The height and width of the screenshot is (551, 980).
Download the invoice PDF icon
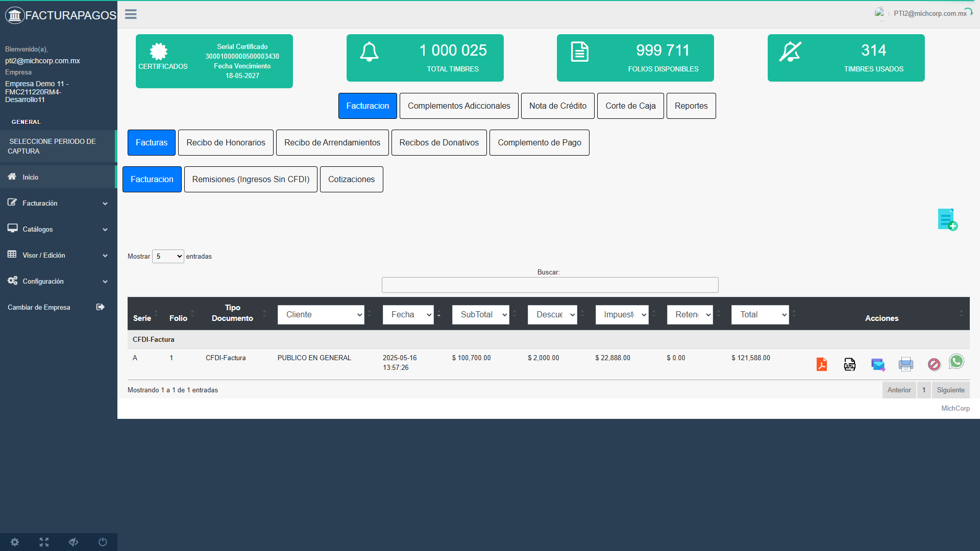[x=822, y=364]
